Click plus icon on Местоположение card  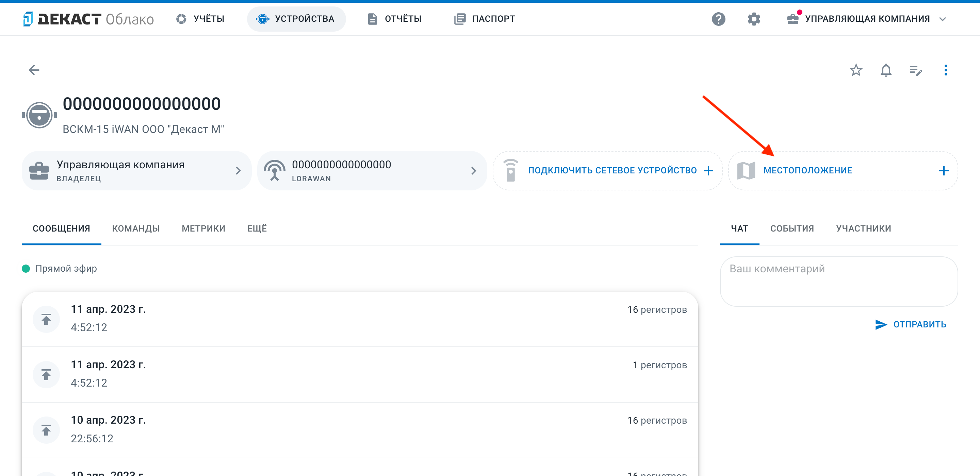(x=944, y=171)
